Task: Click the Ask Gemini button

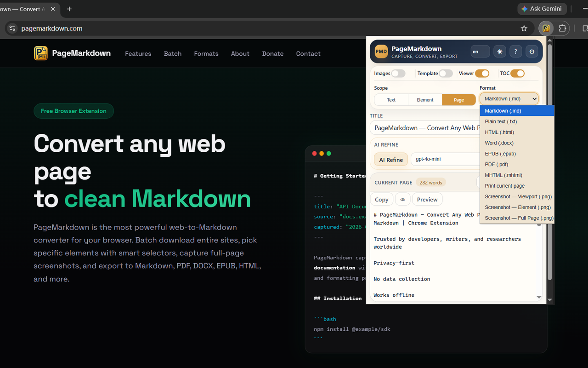Action: (542, 9)
